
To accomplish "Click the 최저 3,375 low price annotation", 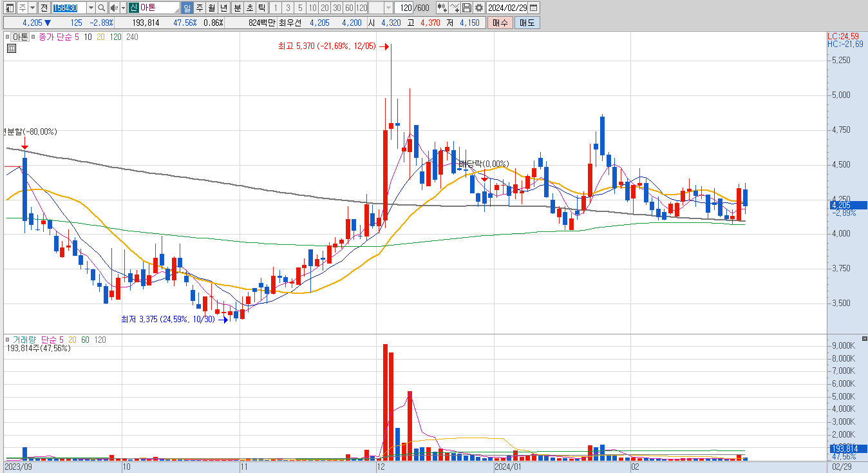I will pyautogui.click(x=168, y=319).
